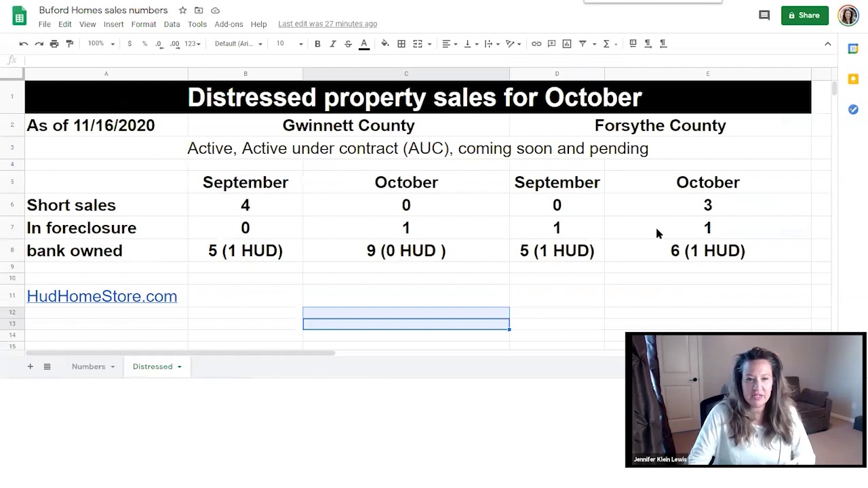Open Google Calendar side panel icon

(853, 49)
